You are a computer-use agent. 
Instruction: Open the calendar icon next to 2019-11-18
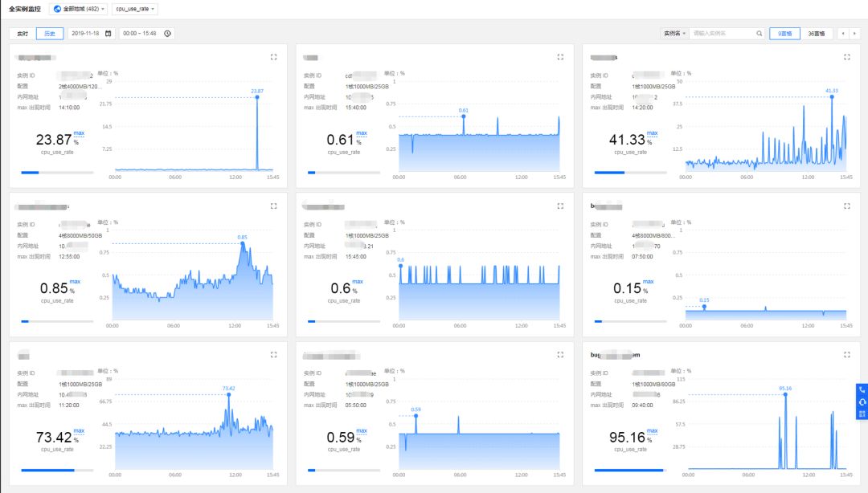click(108, 33)
